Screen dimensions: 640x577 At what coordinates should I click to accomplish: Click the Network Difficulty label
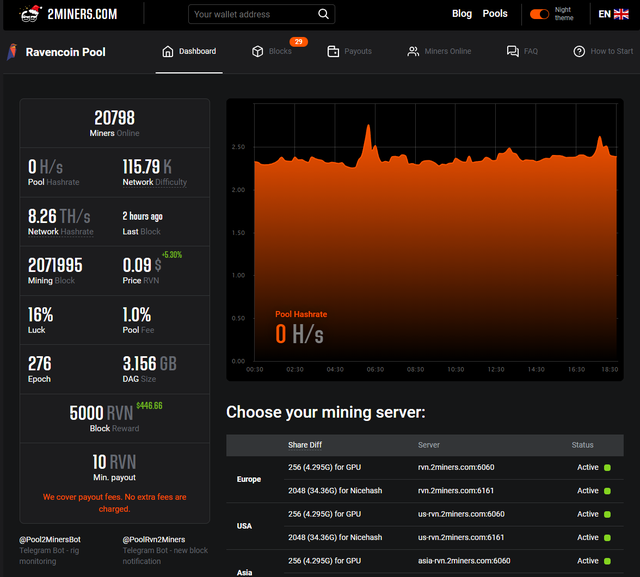pos(155,182)
